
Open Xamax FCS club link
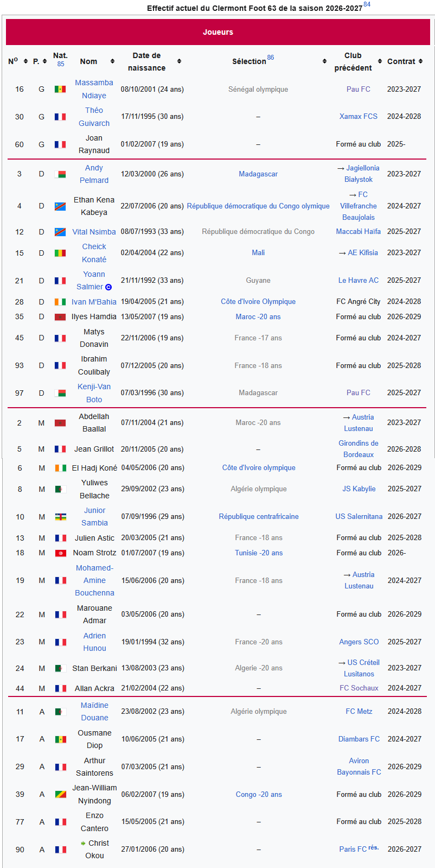point(359,117)
